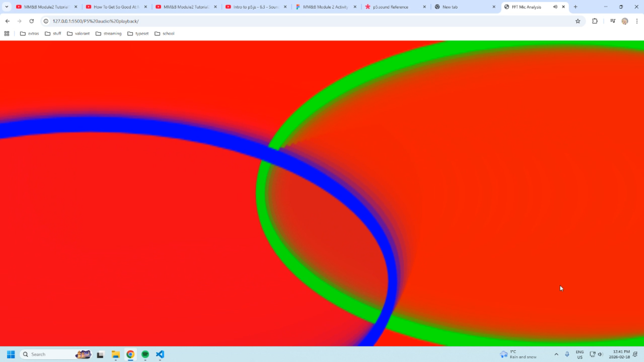Screen dimensions: 644x362
Task: Launch Spotify from the taskbar
Action: [145, 355]
